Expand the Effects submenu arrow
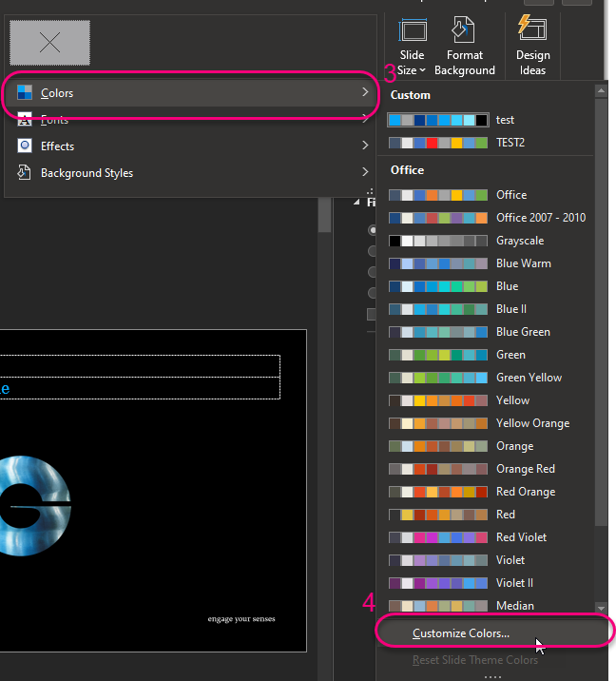The image size is (616, 681). click(x=365, y=146)
